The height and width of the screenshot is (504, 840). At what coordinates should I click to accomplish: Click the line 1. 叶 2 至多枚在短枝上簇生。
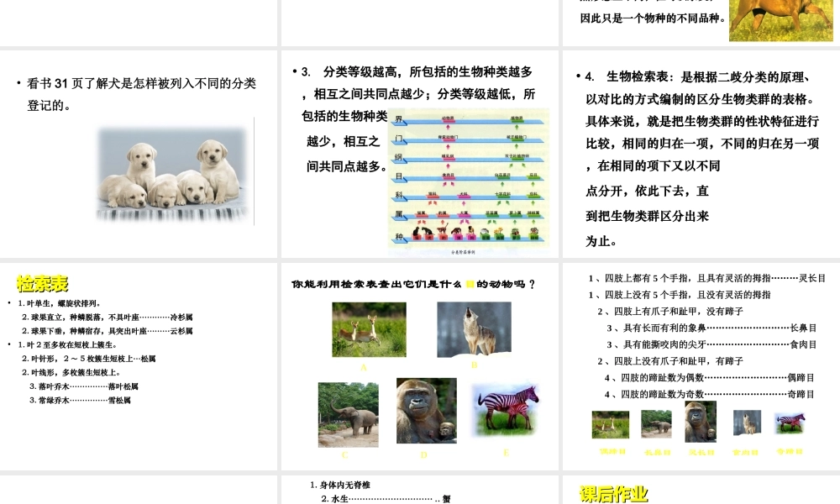point(67,345)
